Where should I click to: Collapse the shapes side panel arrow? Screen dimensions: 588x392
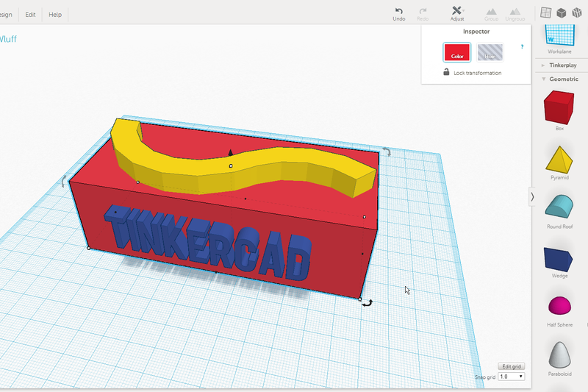pos(532,196)
